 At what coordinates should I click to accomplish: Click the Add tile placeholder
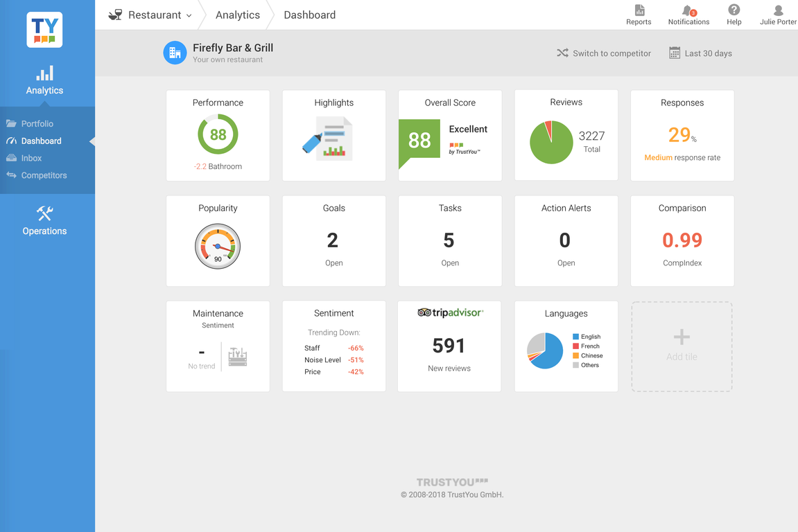pyautogui.click(x=682, y=346)
